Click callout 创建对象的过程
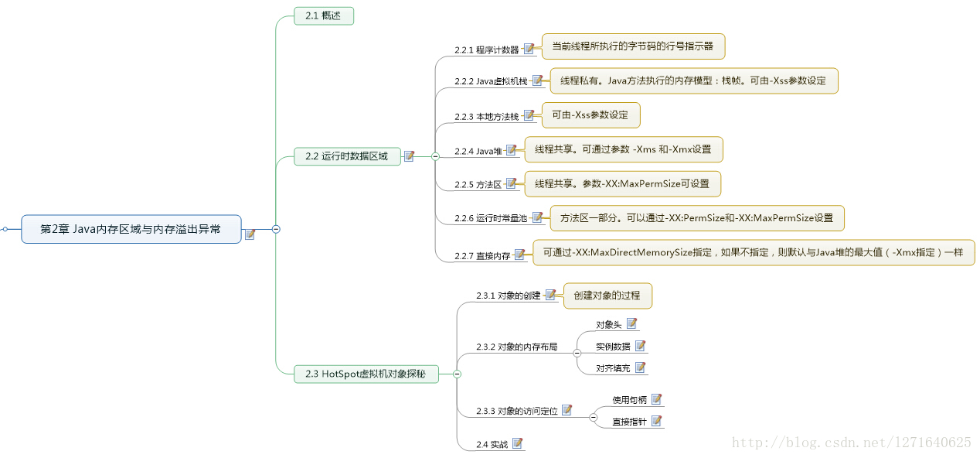 coord(607,296)
